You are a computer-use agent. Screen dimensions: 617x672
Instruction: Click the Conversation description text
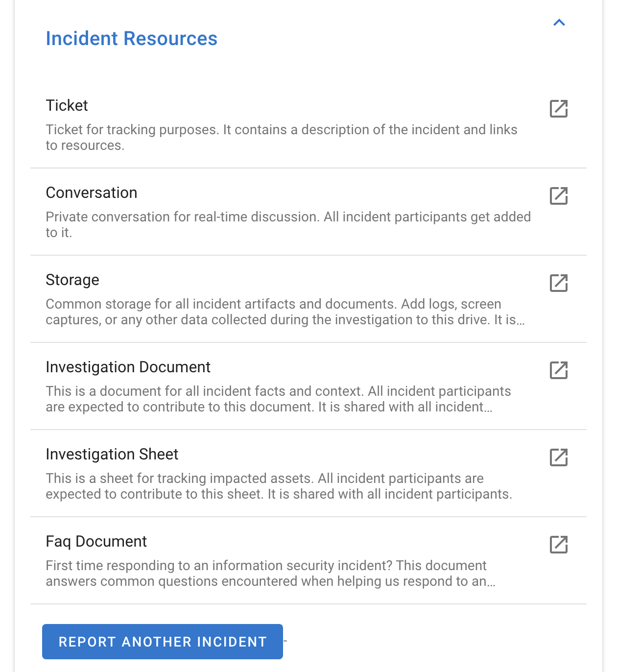[288, 225]
